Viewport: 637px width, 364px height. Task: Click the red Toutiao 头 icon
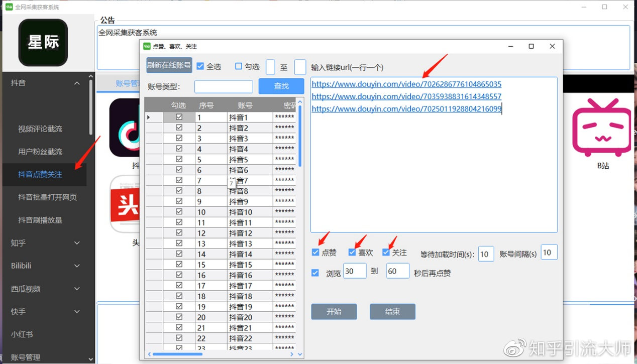pyautogui.click(x=125, y=204)
